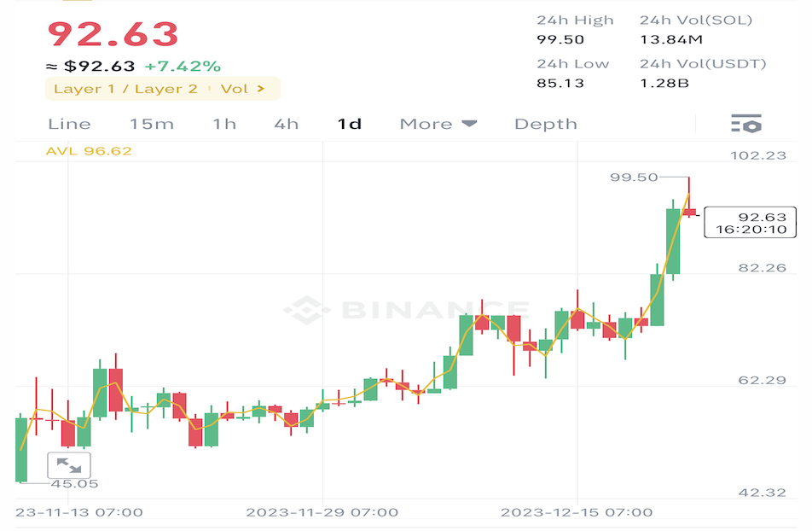Open the Layer 1 / Layer 2 tag
The image size is (812, 531).
pyautogui.click(x=126, y=89)
